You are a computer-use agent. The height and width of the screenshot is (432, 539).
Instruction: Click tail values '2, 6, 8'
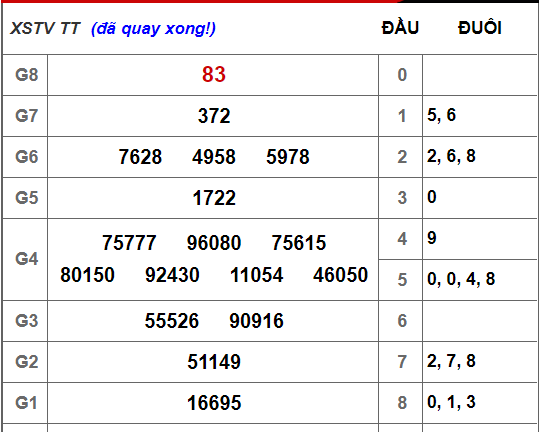tap(451, 156)
